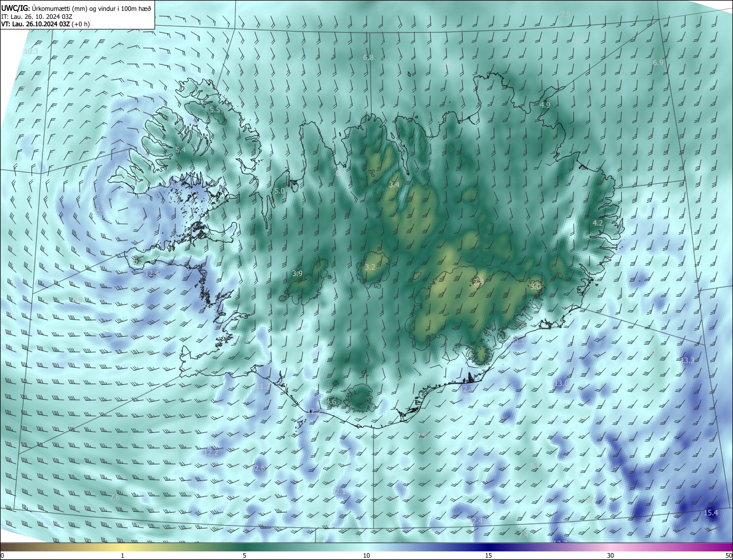
Task: Click the 3.4 value label
Action: (394, 184)
